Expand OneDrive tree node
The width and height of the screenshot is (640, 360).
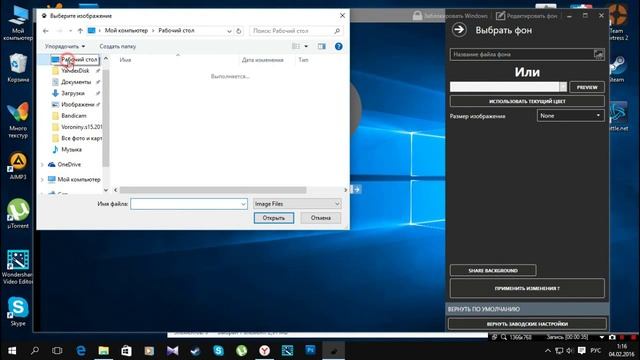click(42, 164)
